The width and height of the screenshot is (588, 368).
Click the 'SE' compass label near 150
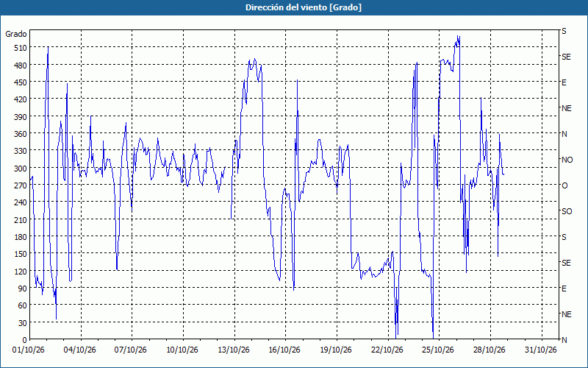(x=566, y=263)
